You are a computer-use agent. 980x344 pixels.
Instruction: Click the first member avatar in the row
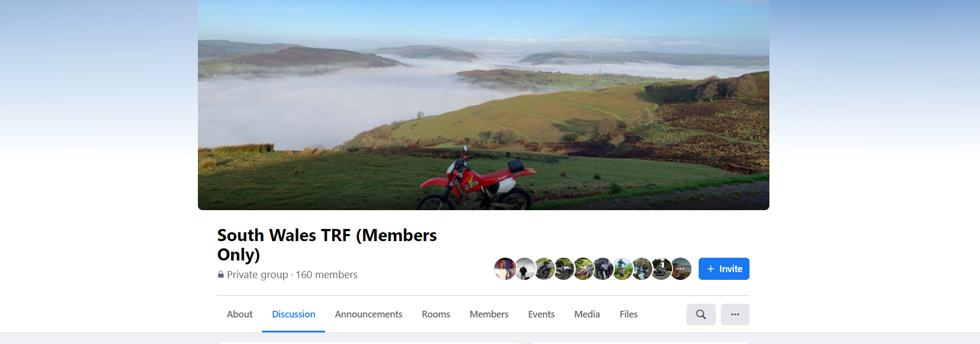tap(505, 269)
